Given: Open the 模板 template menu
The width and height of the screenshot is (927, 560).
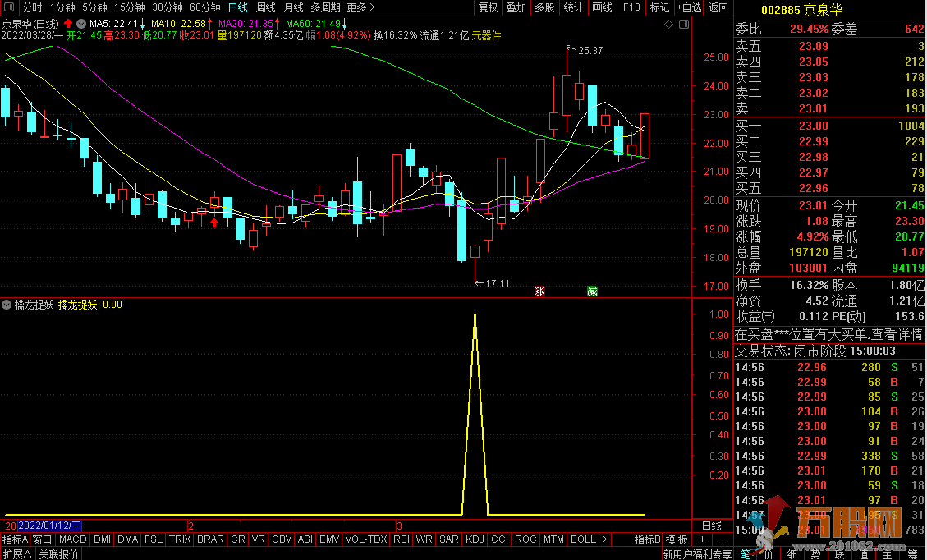Looking at the screenshot, I should tap(677, 539).
